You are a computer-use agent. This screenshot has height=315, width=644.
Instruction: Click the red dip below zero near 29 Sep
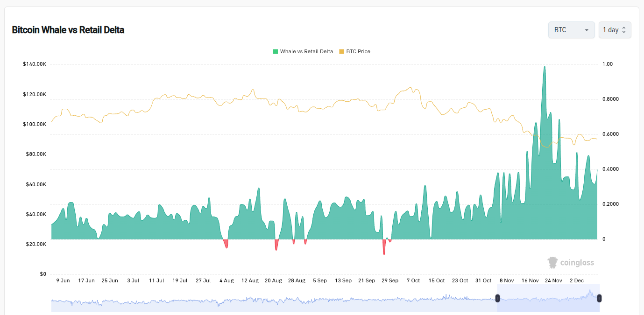click(x=384, y=247)
